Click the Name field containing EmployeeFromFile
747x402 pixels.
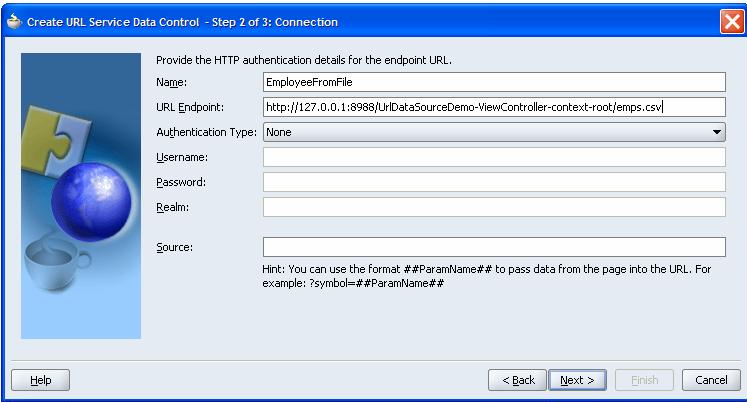click(493, 82)
